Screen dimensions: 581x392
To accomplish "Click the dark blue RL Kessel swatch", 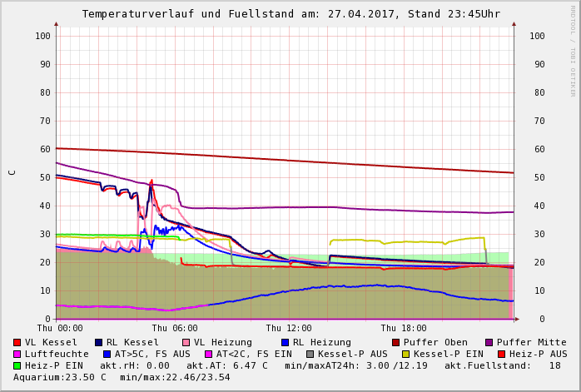I will pos(99,342).
